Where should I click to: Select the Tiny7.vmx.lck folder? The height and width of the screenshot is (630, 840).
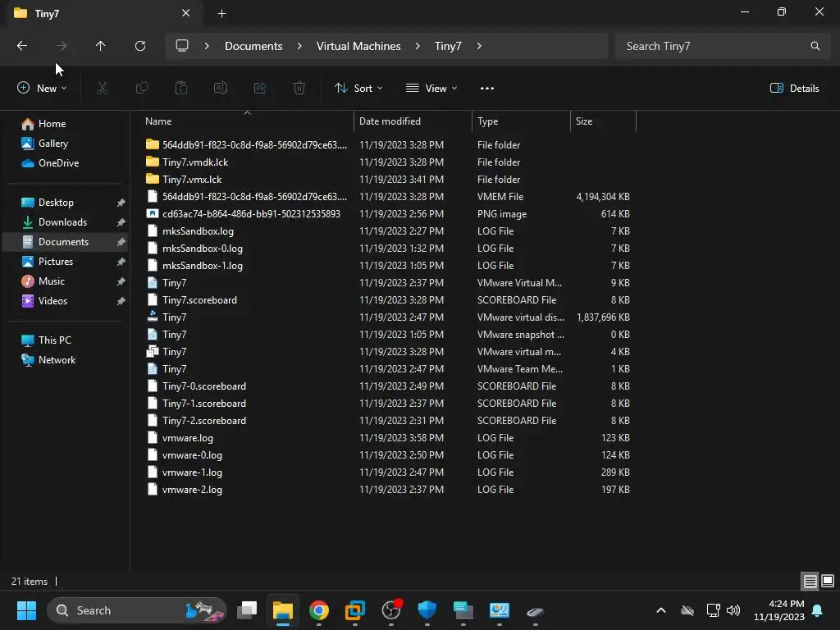[x=387, y=180]
